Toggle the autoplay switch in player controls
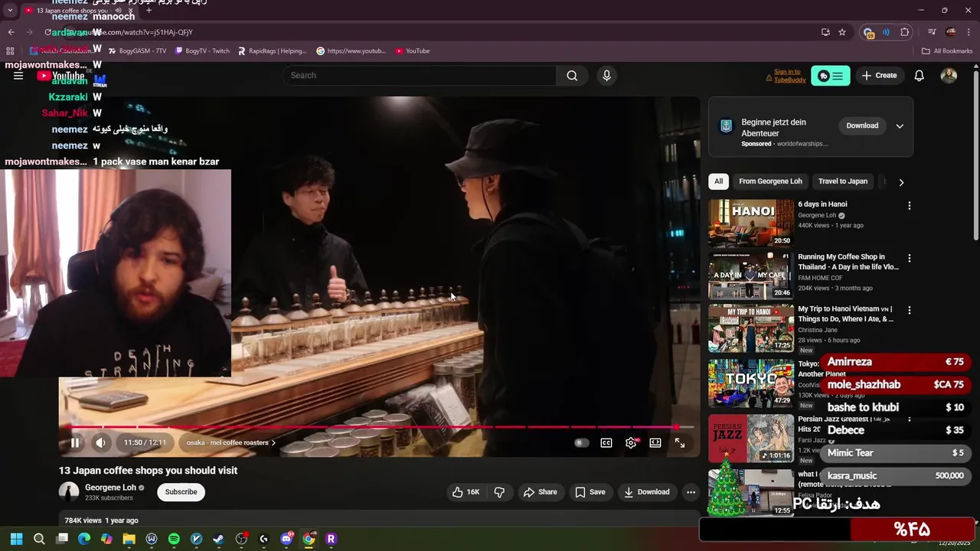The width and height of the screenshot is (980, 551). (581, 442)
